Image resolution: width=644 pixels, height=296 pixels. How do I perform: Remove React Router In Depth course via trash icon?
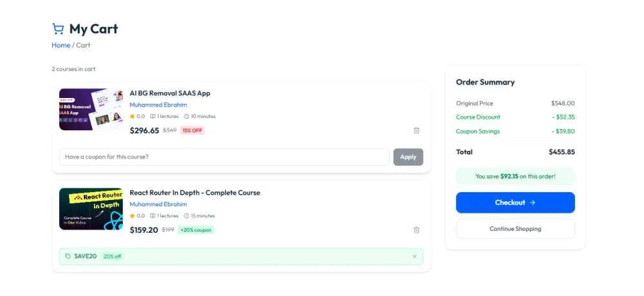(x=417, y=230)
